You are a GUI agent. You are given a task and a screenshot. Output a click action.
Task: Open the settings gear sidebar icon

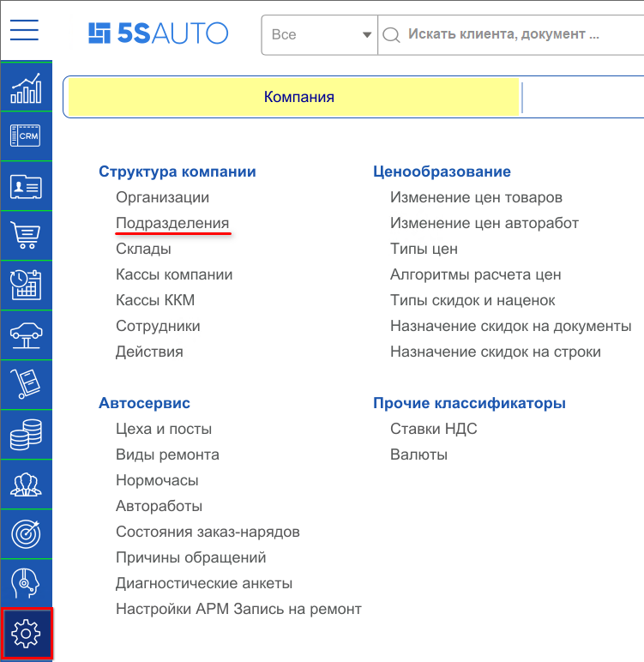[x=27, y=634]
